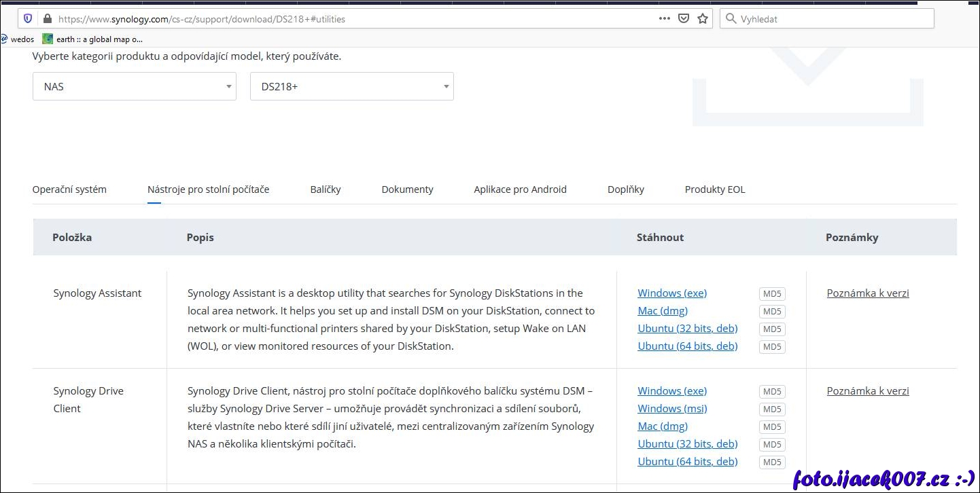
Task: Open the NAS product category dropdown
Action: [x=135, y=87]
